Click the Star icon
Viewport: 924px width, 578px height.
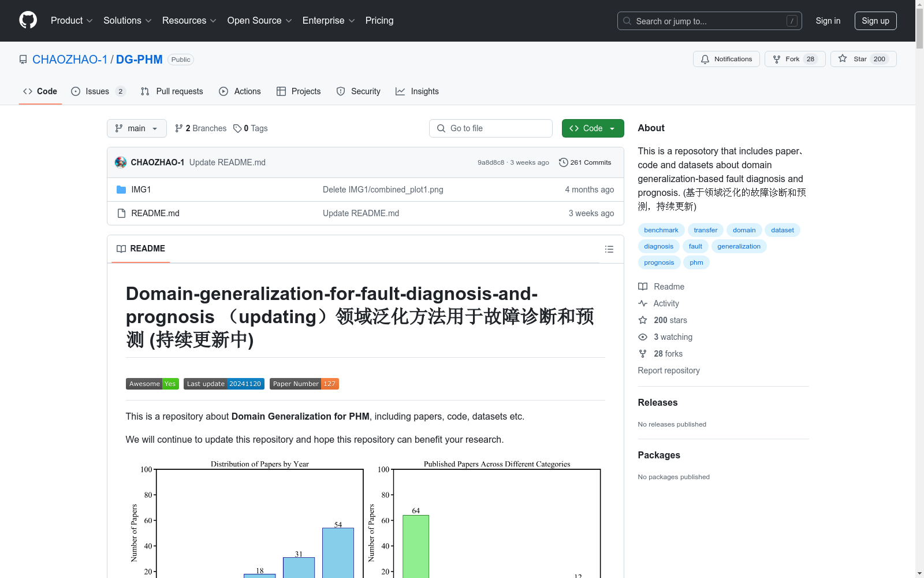point(843,59)
